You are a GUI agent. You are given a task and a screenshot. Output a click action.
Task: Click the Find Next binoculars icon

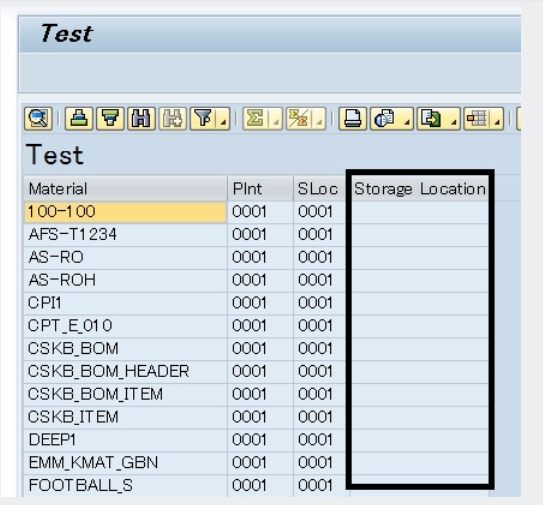[172, 119]
